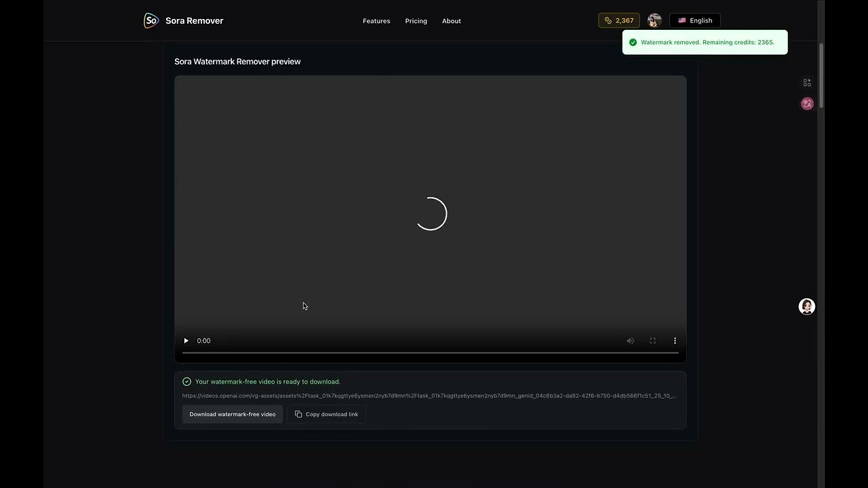
Task: Click Copy download link button
Action: pyautogui.click(x=326, y=414)
